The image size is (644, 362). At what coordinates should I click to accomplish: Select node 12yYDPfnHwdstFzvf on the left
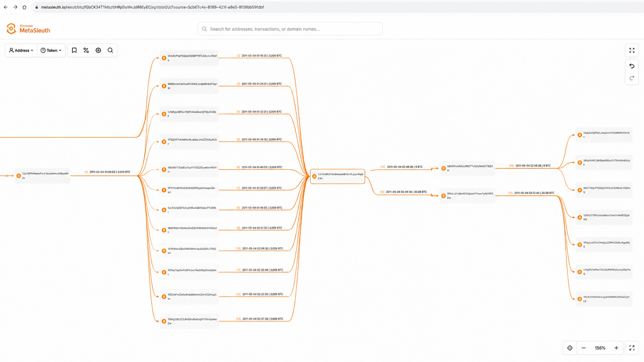[x=42, y=176]
